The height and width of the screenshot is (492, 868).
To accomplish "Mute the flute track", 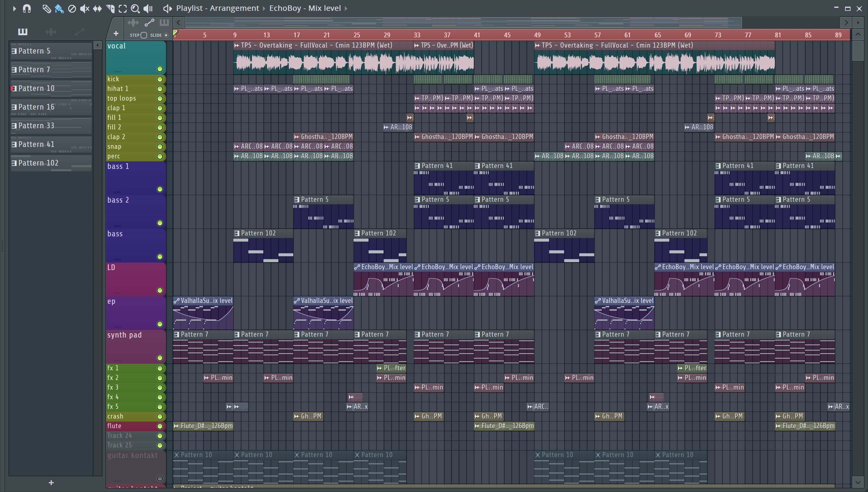I will [x=160, y=426].
